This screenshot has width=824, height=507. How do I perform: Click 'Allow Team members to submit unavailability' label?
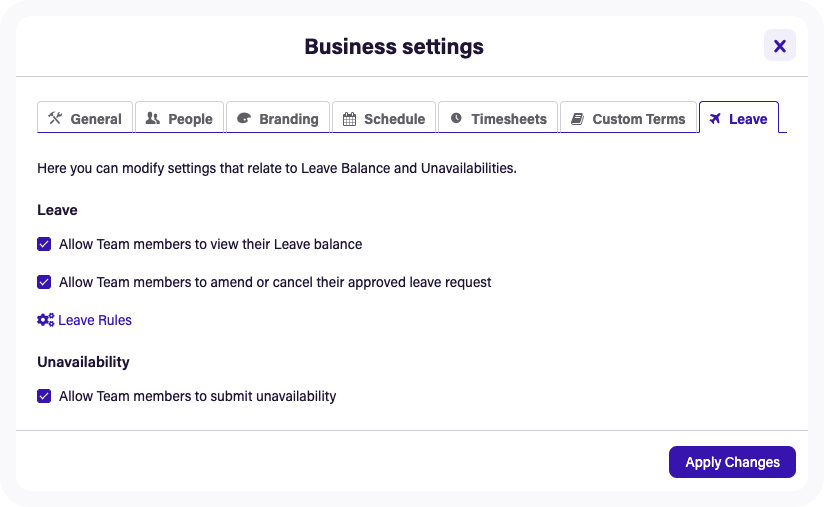point(198,396)
